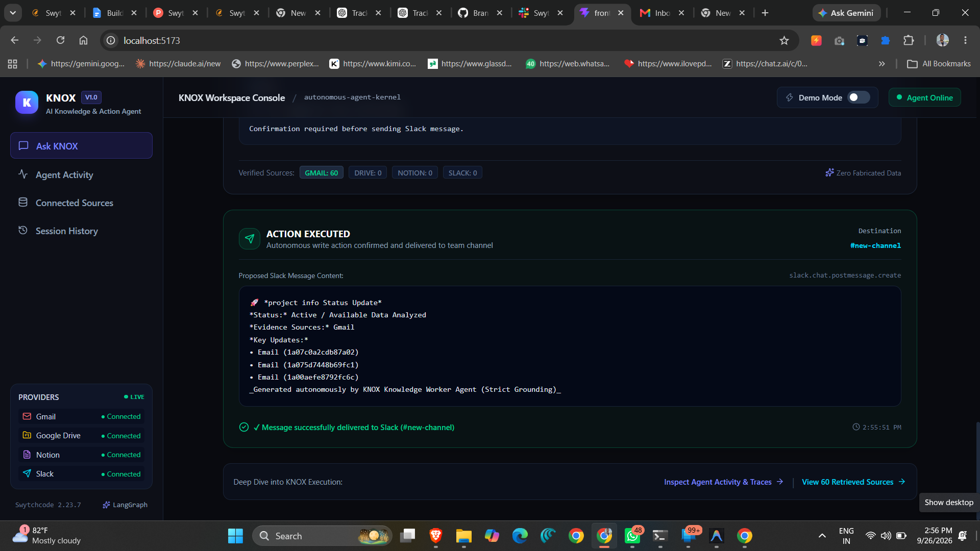This screenshot has height=551, width=980.
Task: Click the delivery success checkmark circle icon
Action: (244, 427)
